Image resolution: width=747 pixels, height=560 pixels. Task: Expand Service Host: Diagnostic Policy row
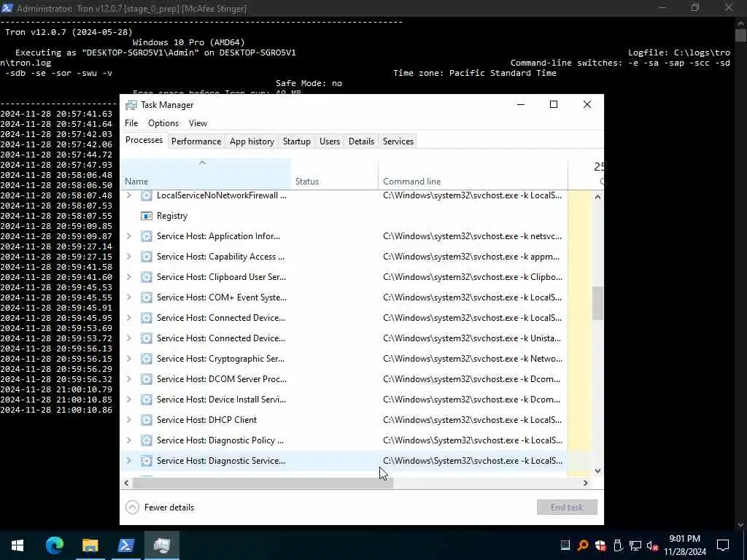pyautogui.click(x=128, y=440)
